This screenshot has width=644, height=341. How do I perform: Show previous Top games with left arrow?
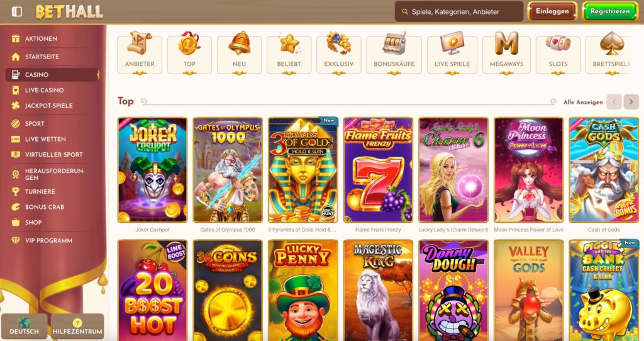tap(614, 101)
